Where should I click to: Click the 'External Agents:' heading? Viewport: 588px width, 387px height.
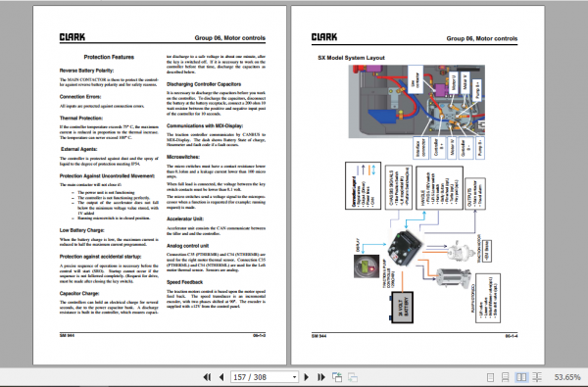(79, 149)
